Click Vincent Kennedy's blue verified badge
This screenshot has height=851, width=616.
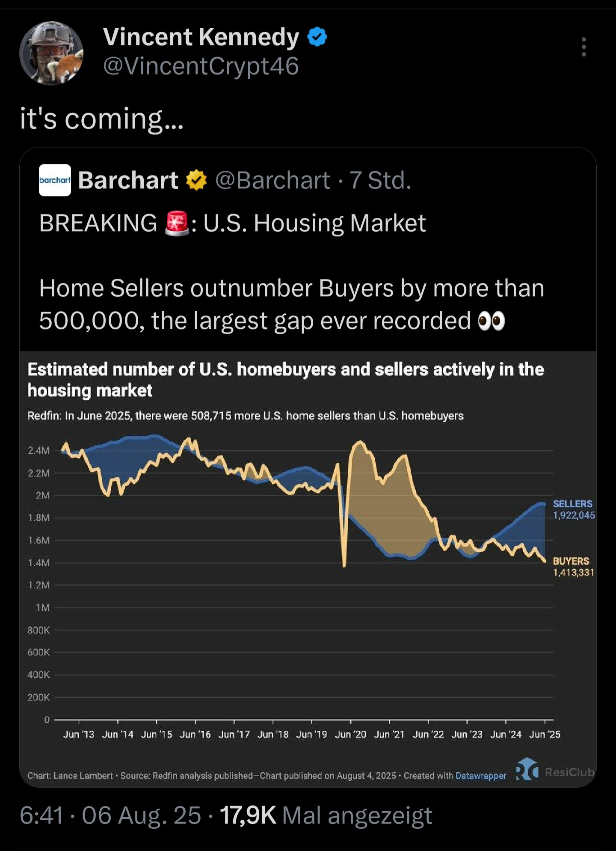pos(317,37)
